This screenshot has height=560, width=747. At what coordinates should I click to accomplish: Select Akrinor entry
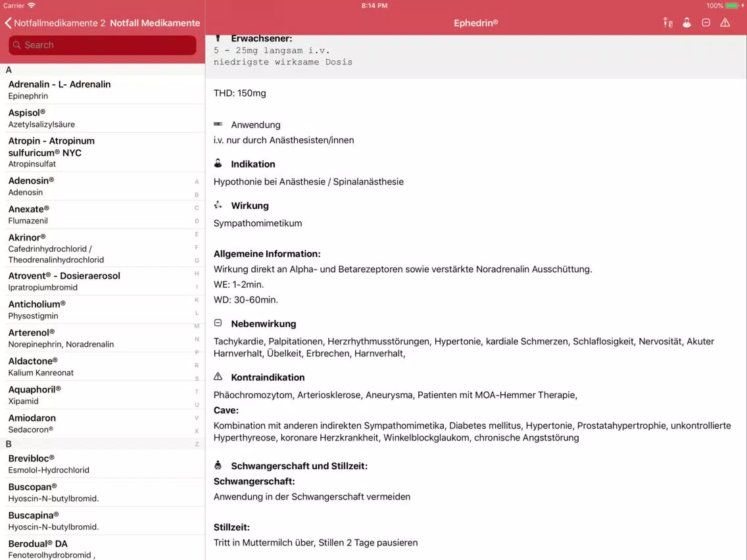[x=103, y=248]
